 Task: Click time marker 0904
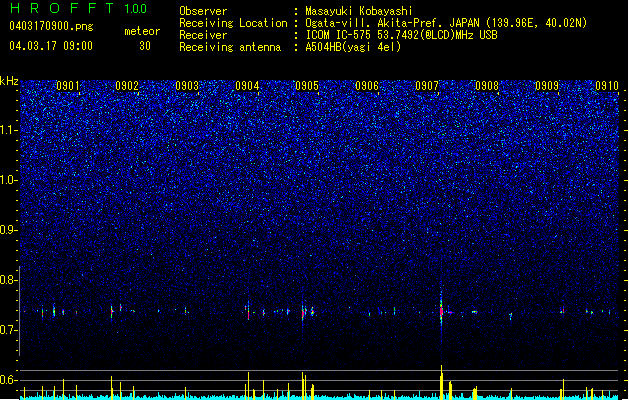(x=247, y=86)
